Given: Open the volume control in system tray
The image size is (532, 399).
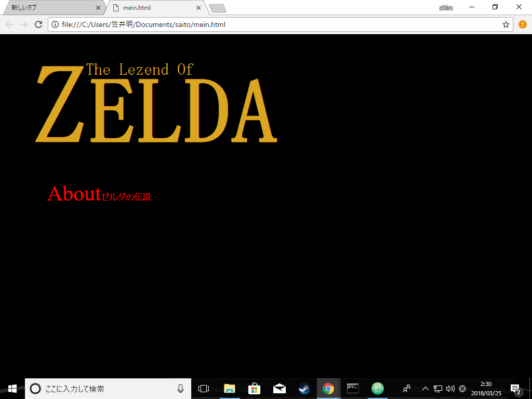Looking at the screenshot, I should 450,389.
